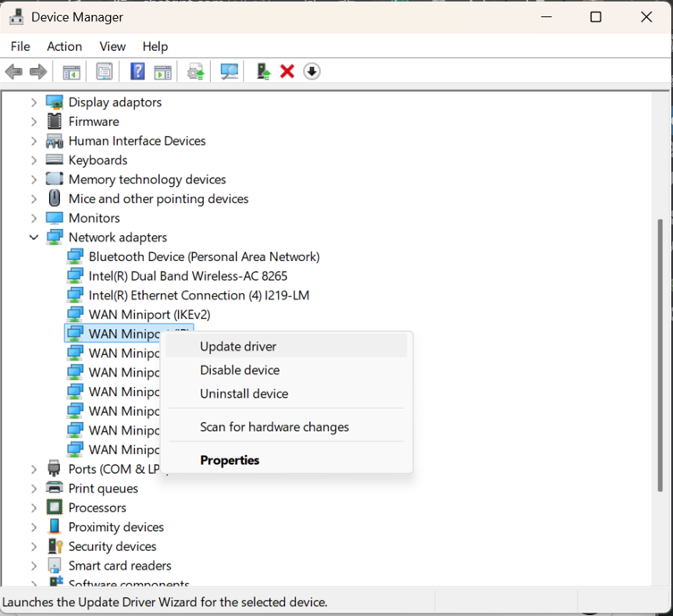The image size is (673, 616).
Task: Click Add driver toolbar icon with green arrow
Action: (263, 72)
